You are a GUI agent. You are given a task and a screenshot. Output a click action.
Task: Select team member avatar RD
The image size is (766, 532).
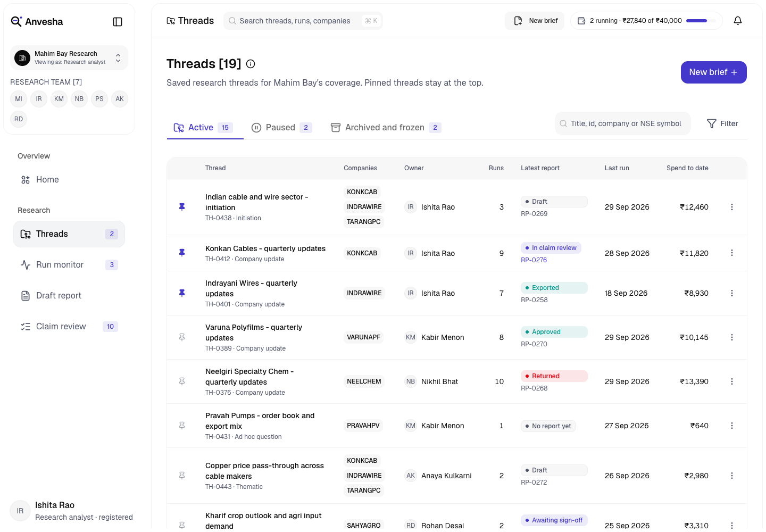point(19,119)
